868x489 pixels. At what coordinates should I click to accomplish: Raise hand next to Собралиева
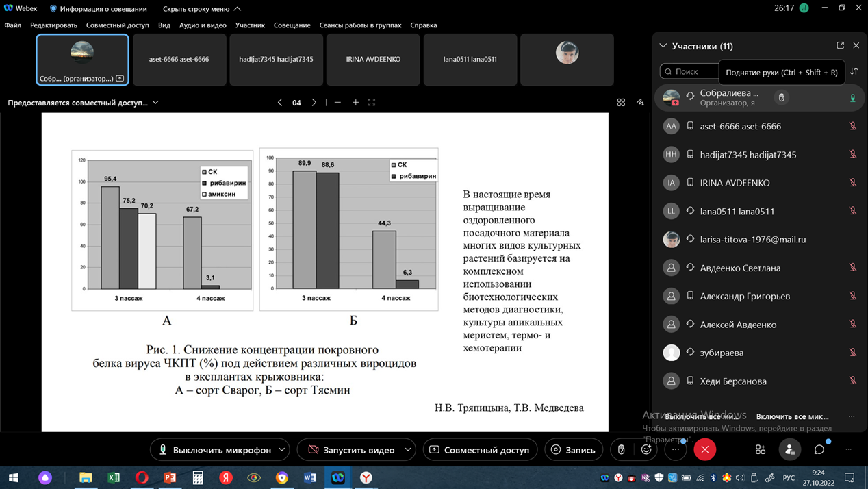(781, 97)
